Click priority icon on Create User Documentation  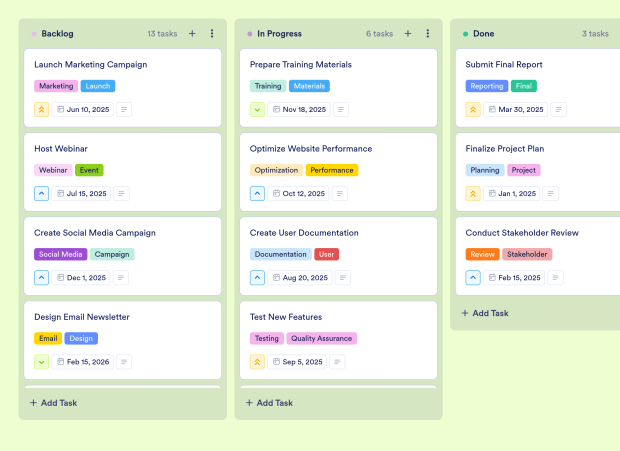tap(257, 278)
